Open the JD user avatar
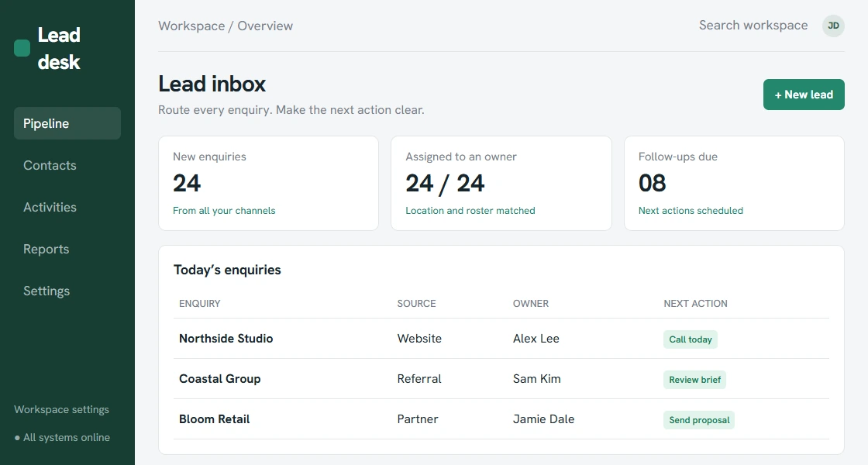Image resolution: width=868 pixels, height=465 pixels. click(833, 26)
